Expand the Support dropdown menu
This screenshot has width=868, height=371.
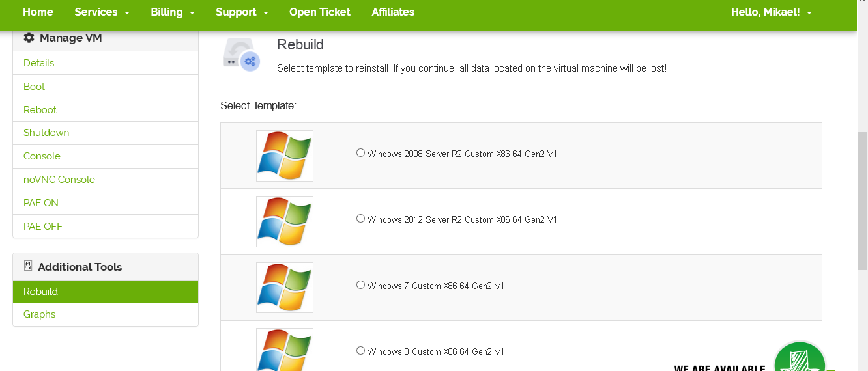242,12
